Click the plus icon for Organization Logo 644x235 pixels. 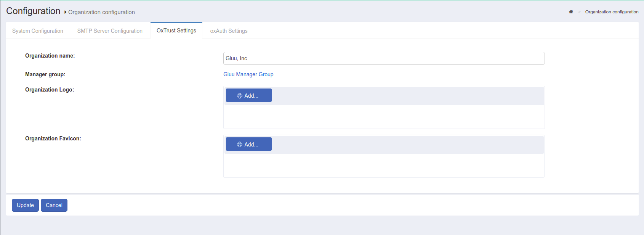tap(240, 96)
